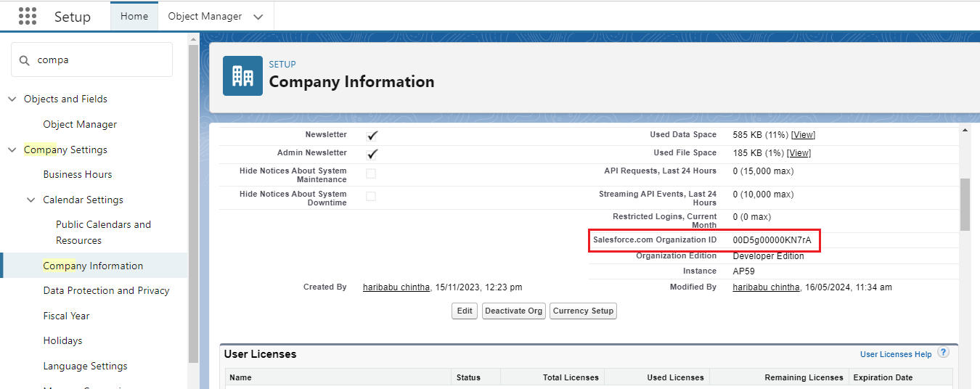The image size is (980, 389).
Task: Open the Object Manager tab dropdown arrow
Action: point(258,16)
